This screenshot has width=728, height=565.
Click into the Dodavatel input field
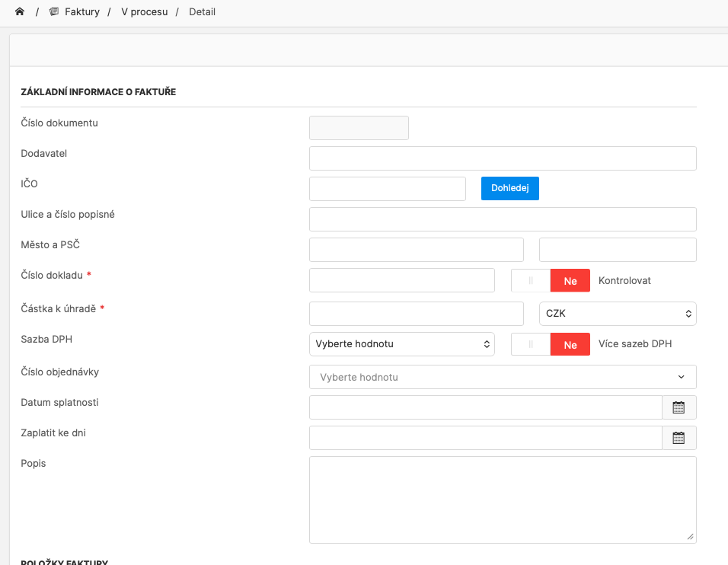[x=502, y=158]
